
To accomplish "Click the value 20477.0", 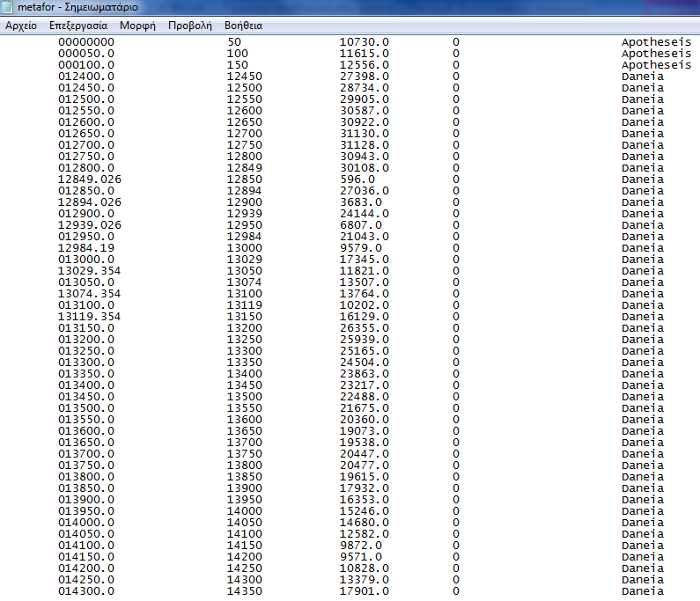I will 365,465.
